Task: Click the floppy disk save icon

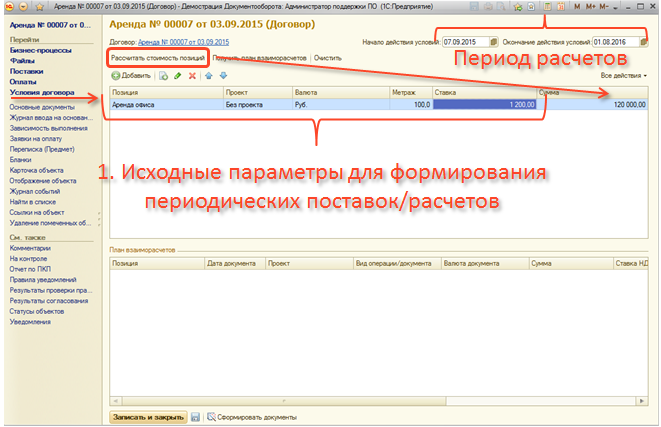Action: [x=195, y=416]
